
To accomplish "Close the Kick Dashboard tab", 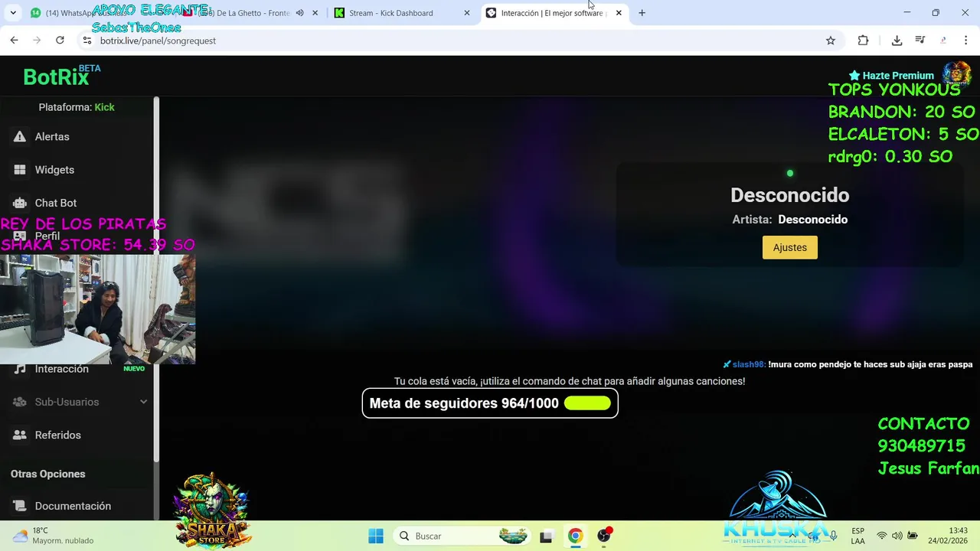I will tap(467, 13).
